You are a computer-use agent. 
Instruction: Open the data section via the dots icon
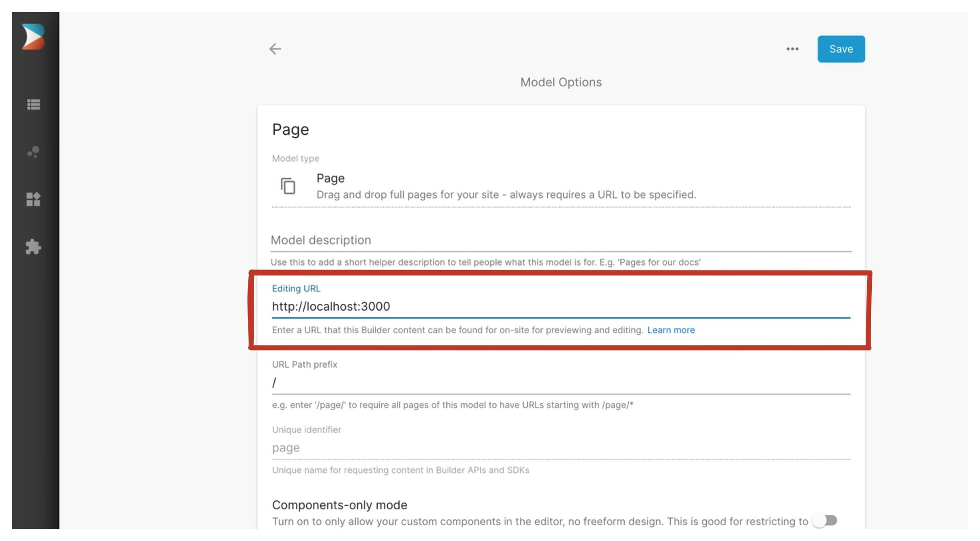[32, 152]
